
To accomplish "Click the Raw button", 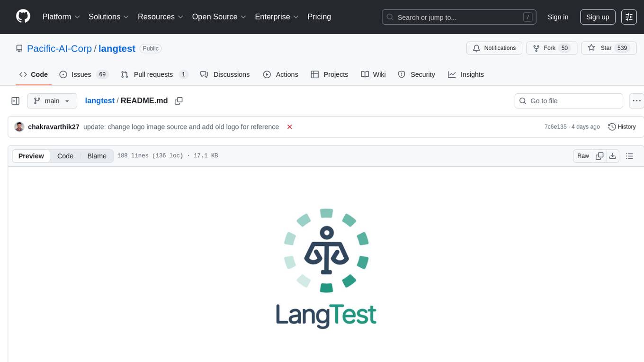I will point(583,156).
